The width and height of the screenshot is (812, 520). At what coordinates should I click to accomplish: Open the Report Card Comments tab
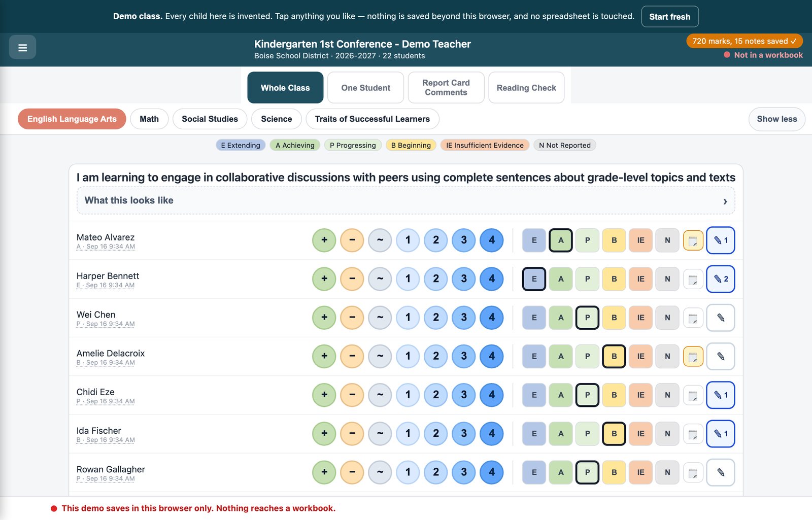pos(446,88)
